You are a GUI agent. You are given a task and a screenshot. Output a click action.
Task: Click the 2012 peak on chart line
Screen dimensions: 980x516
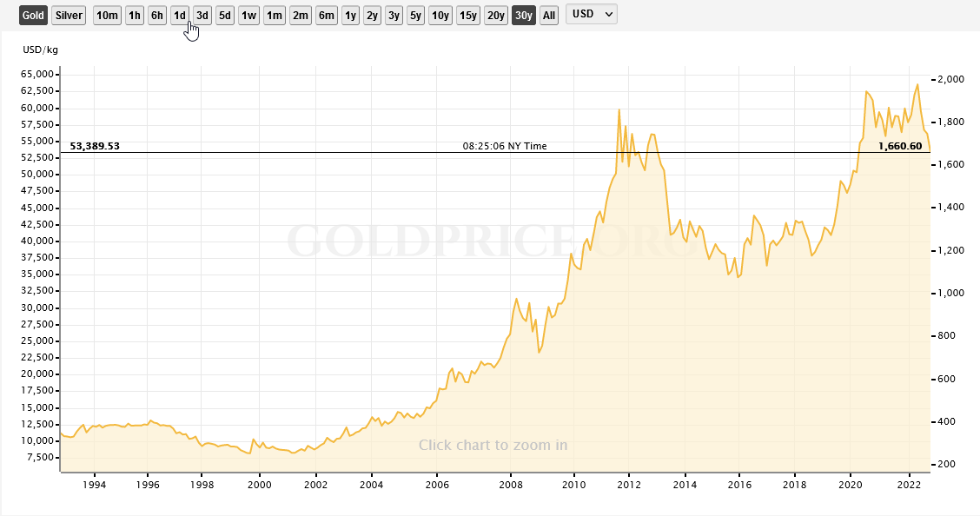[619, 110]
